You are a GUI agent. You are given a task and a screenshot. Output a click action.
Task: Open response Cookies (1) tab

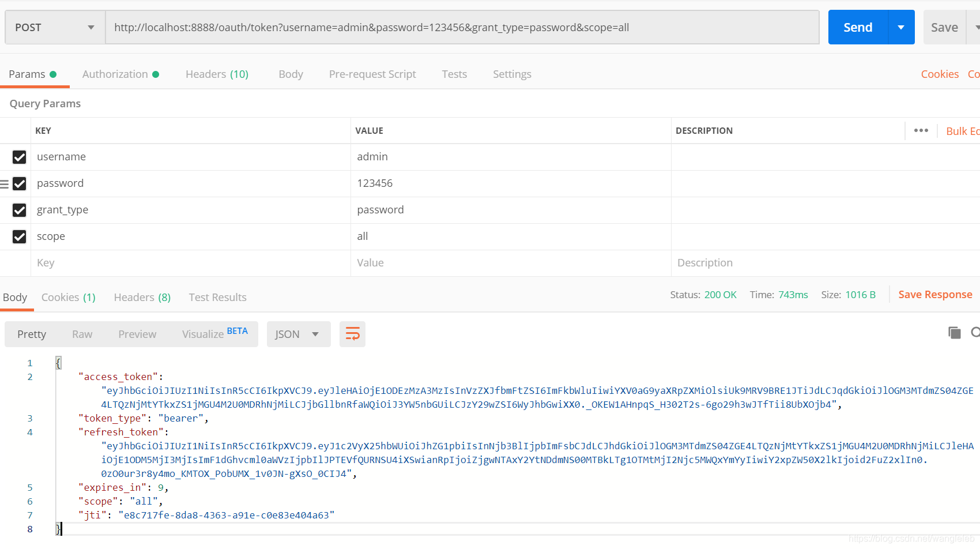(x=68, y=297)
